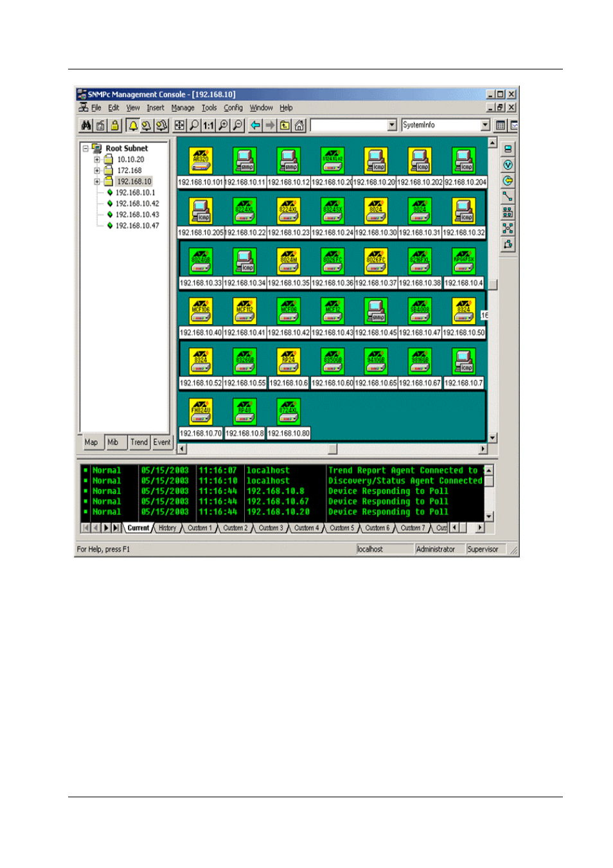Select tree item 192.168.10.47

coord(138,226)
